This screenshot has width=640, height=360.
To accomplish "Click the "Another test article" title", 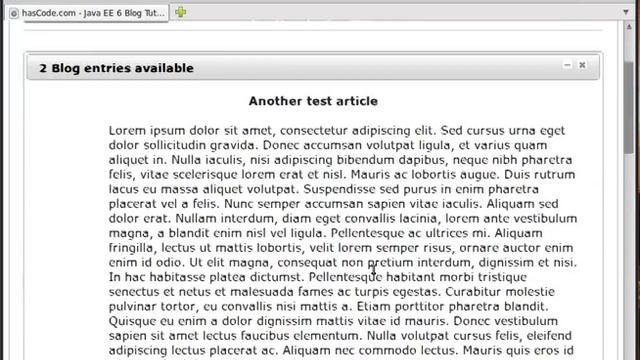I will click(x=313, y=101).
